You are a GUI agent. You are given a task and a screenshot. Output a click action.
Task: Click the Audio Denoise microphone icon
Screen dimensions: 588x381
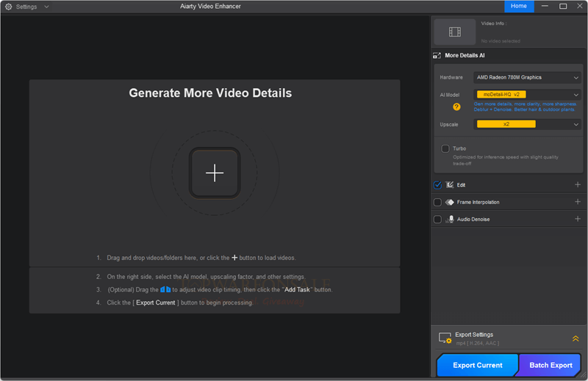[x=450, y=219]
